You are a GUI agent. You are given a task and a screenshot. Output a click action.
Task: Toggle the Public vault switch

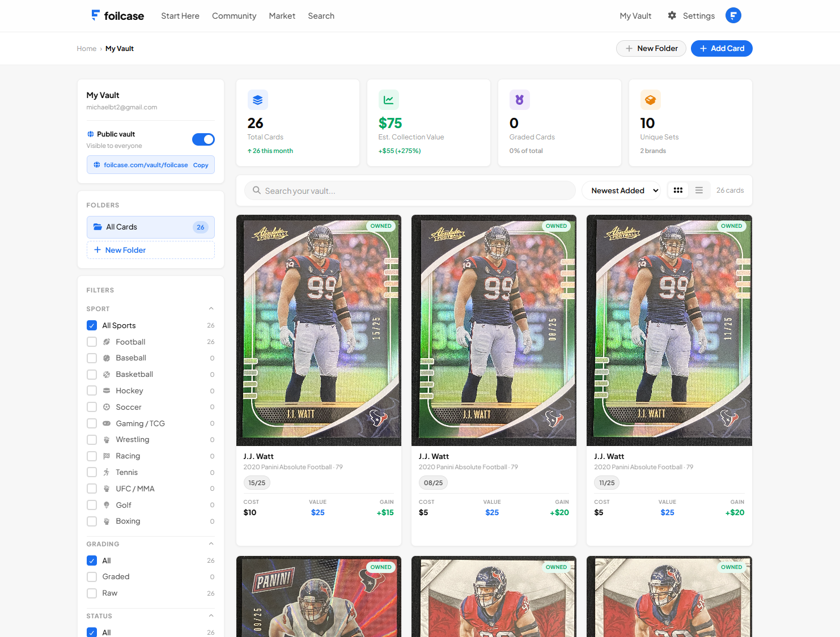tap(203, 139)
